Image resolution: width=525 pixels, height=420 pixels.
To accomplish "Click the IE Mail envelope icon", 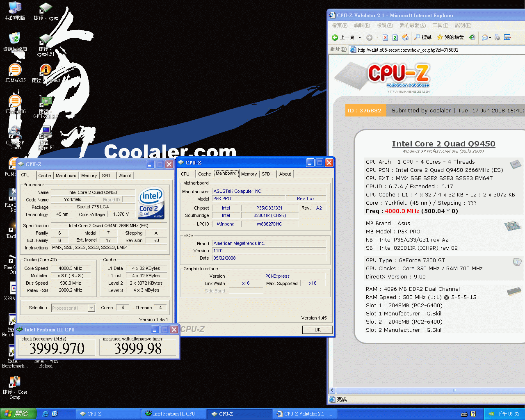I will (x=485, y=37).
